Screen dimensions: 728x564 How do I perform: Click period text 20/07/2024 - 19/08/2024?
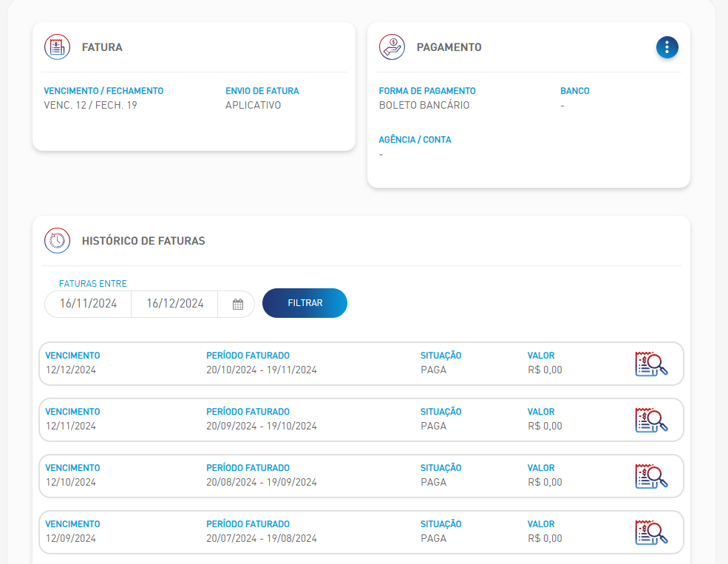262,538
